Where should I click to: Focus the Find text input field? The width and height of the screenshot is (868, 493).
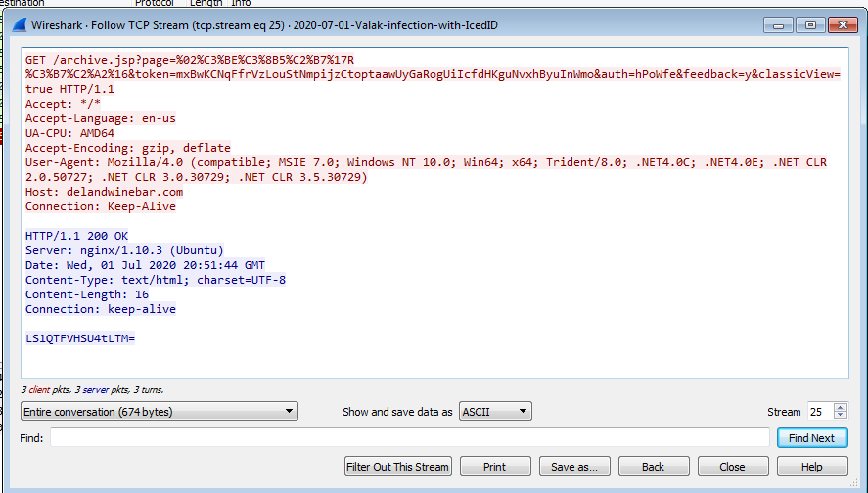pyautogui.click(x=409, y=438)
